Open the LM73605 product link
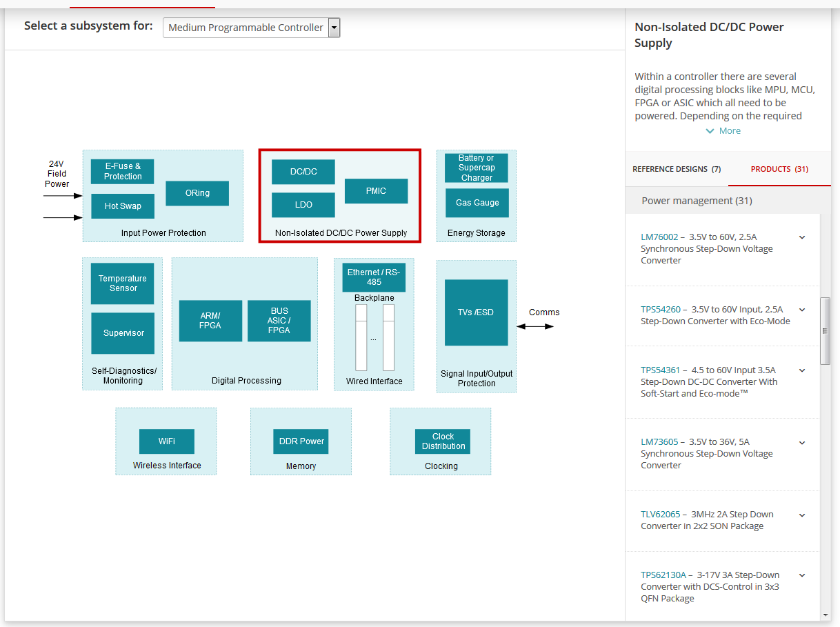The height and width of the screenshot is (627, 840). [x=659, y=441]
